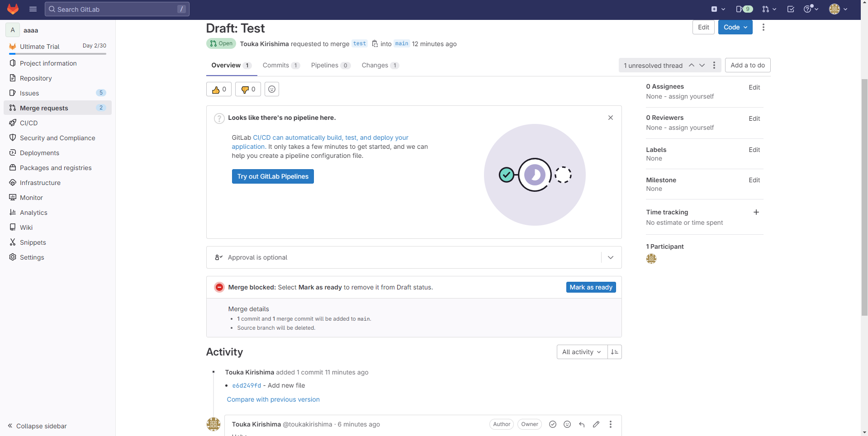Click the reply to comment icon
868x436 pixels.
click(x=582, y=424)
